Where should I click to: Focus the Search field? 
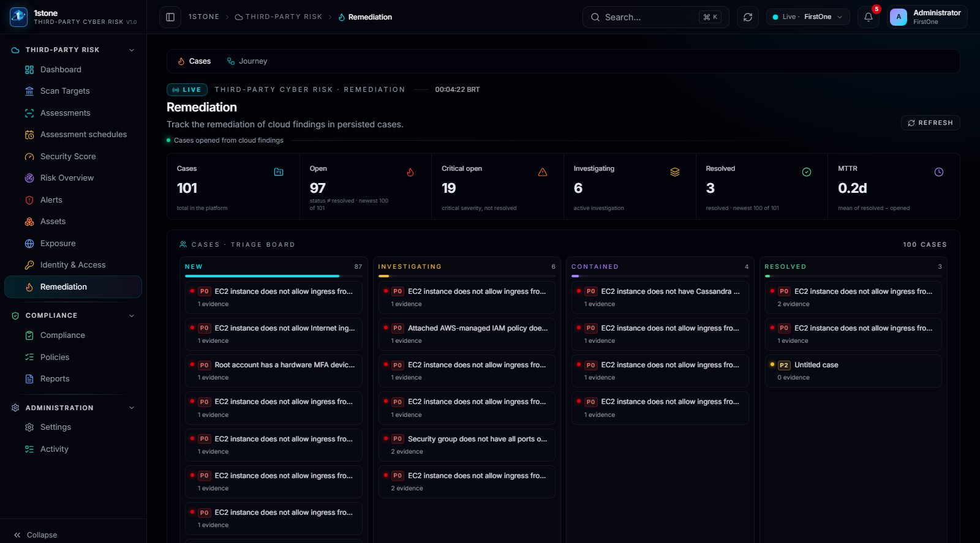click(655, 17)
